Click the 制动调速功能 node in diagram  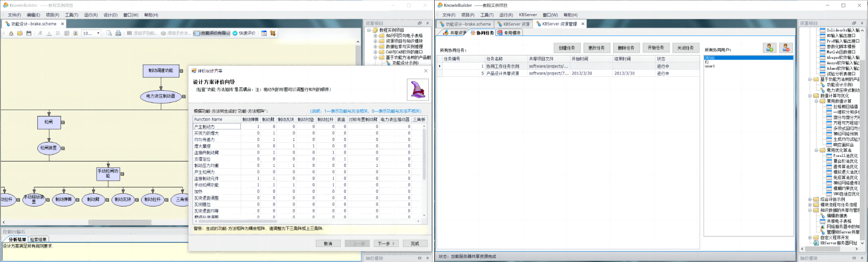pos(161,71)
